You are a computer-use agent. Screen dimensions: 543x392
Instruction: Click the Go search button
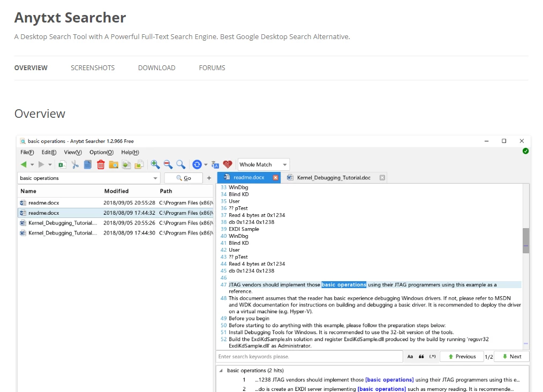[184, 178]
